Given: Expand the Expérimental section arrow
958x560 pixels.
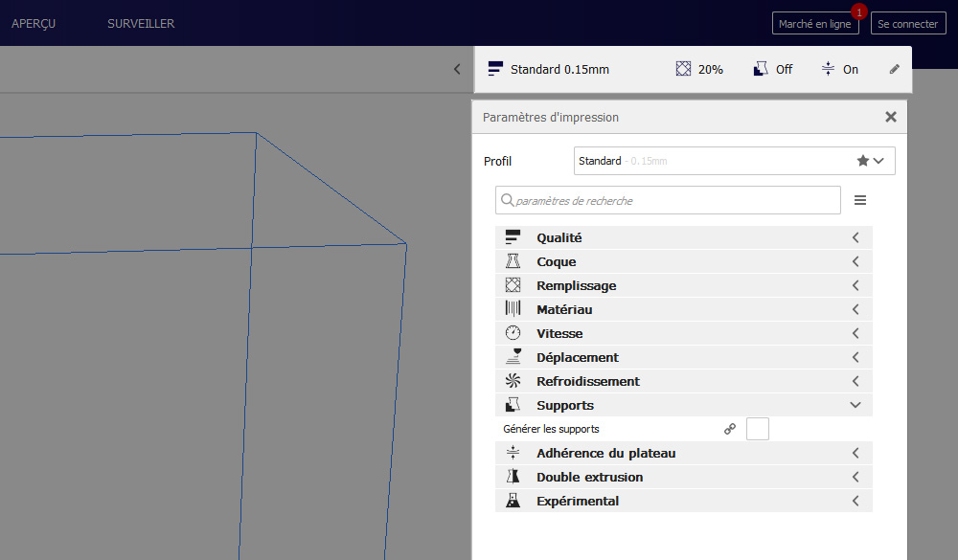Looking at the screenshot, I should point(855,501).
